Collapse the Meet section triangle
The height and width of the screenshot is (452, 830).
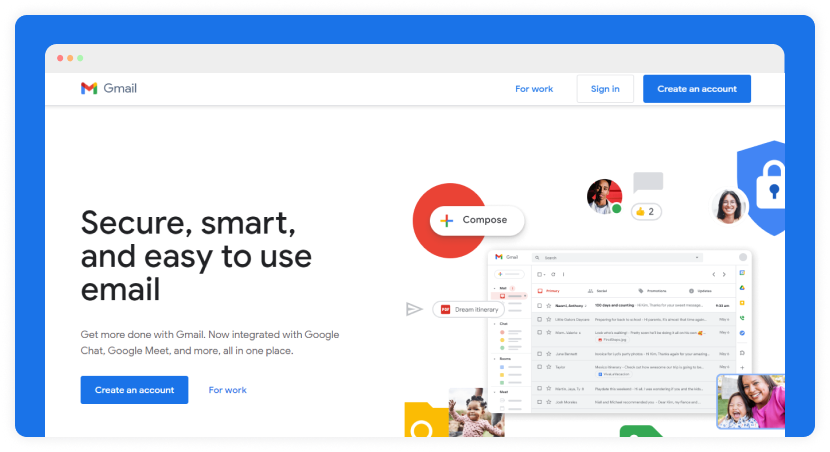point(494,392)
